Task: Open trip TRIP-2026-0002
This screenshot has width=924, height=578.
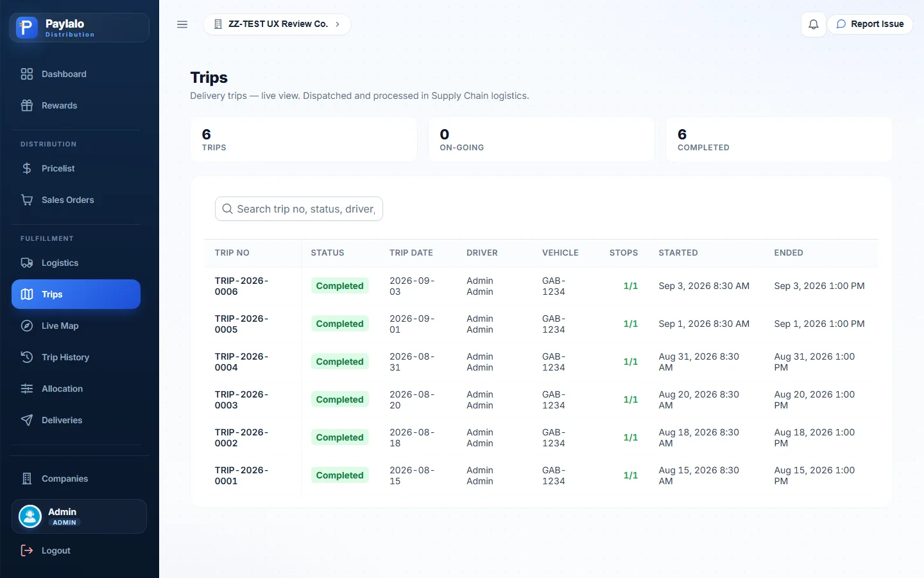Action: tap(242, 438)
